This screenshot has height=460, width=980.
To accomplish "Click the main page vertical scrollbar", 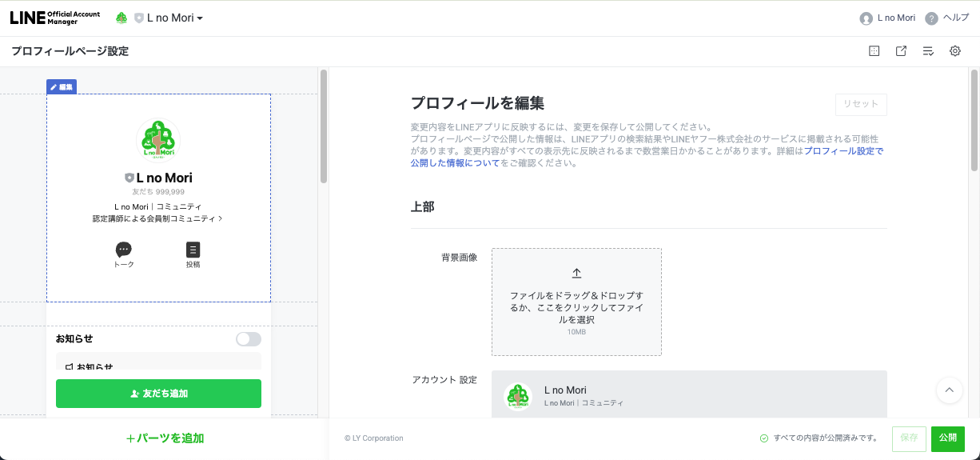I will (x=974, y=120).
